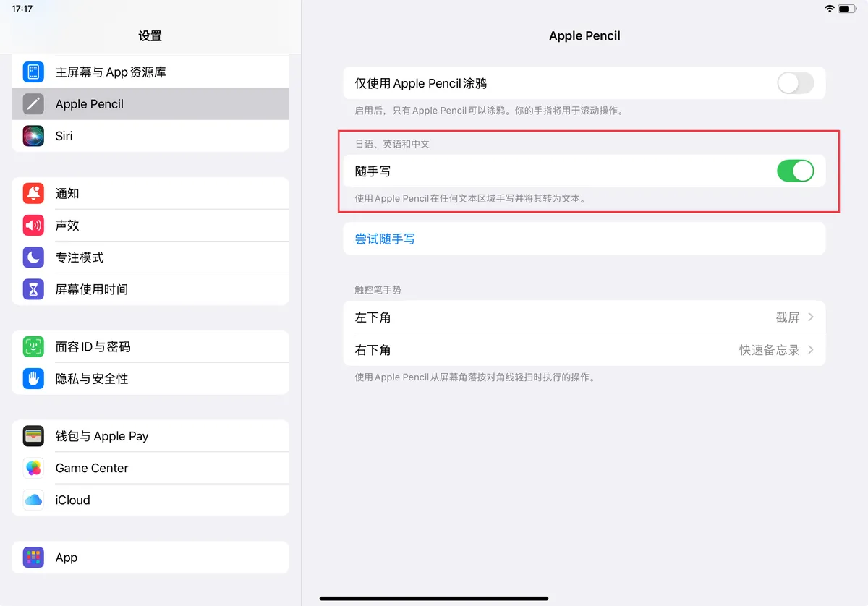The image size is (868, 606).
Task: Tap the 日语、英语和中文 section header
Action: [x=392, y=144]
